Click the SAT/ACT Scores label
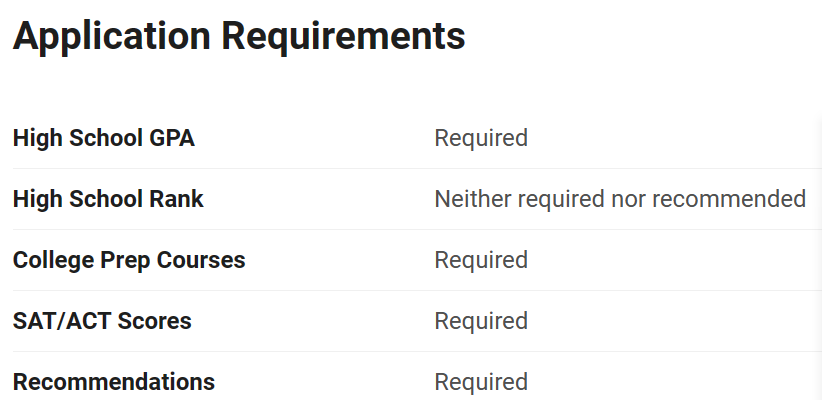The image size is (822, 400). 102,321
